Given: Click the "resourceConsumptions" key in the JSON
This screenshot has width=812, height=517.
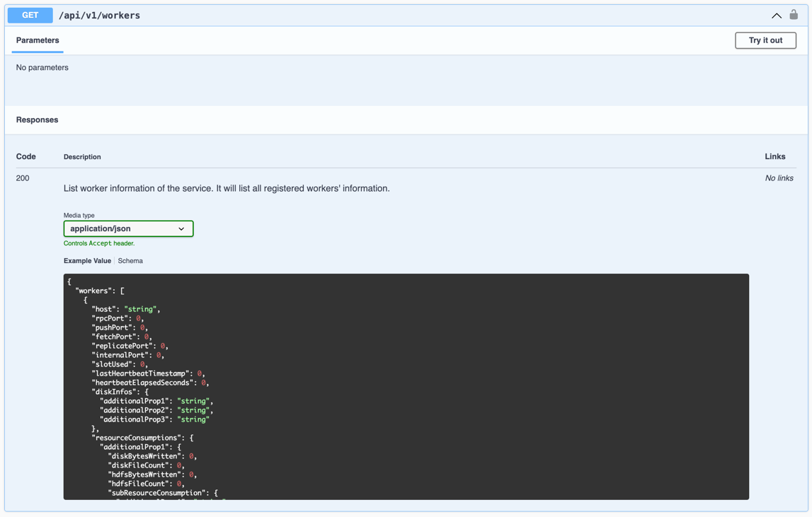Looking at the screenshot, I should [139, 438].
